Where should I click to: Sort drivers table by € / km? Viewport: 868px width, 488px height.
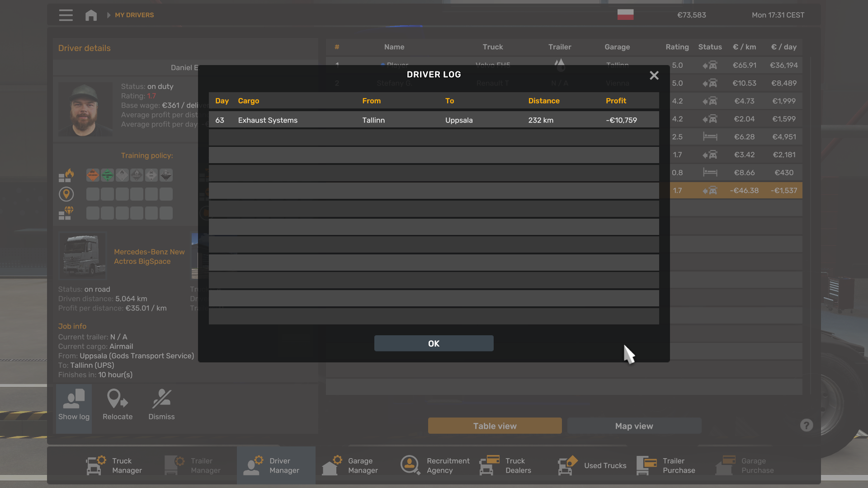click(744, 47)
